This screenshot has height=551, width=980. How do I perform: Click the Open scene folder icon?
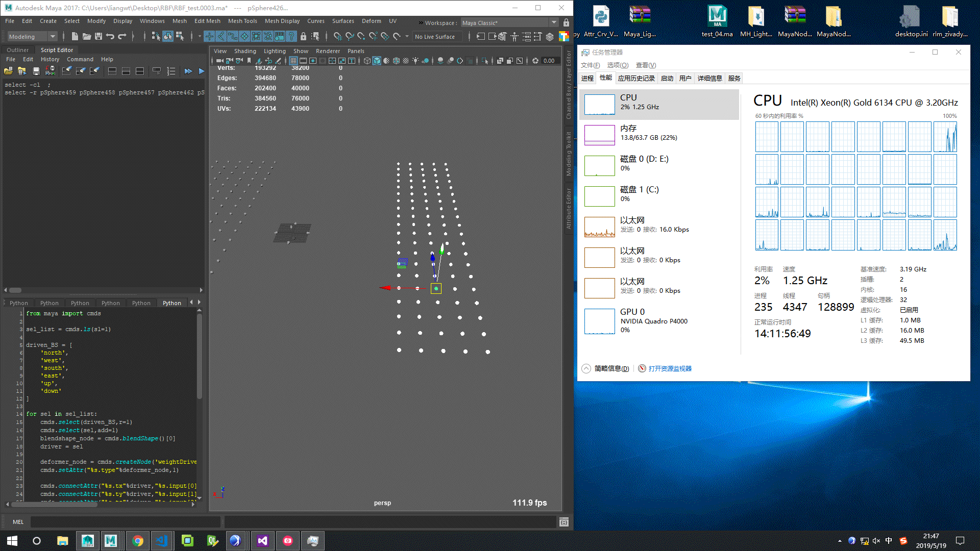click(x=87, y=36)
